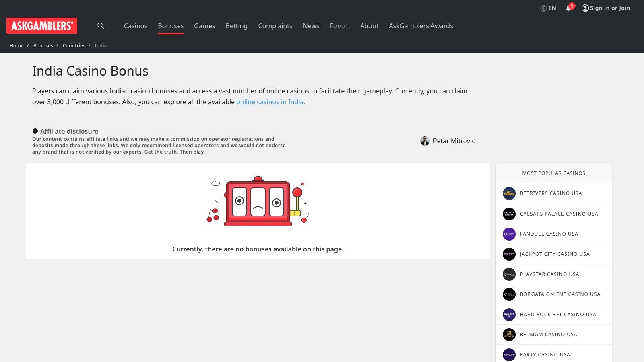The height and width of the screenshot is (362, 644).
Task: Click the globe language icon
Action: point(543,8)
